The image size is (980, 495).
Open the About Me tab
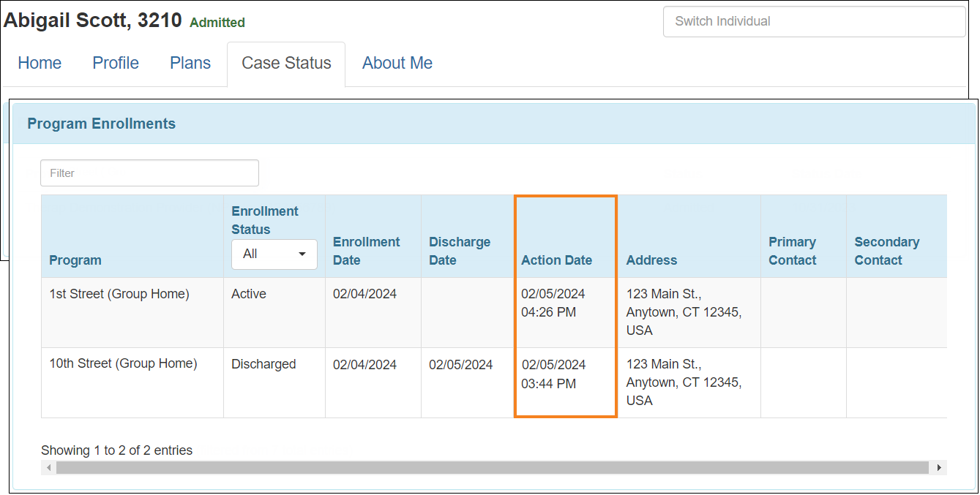click(397, 64)
